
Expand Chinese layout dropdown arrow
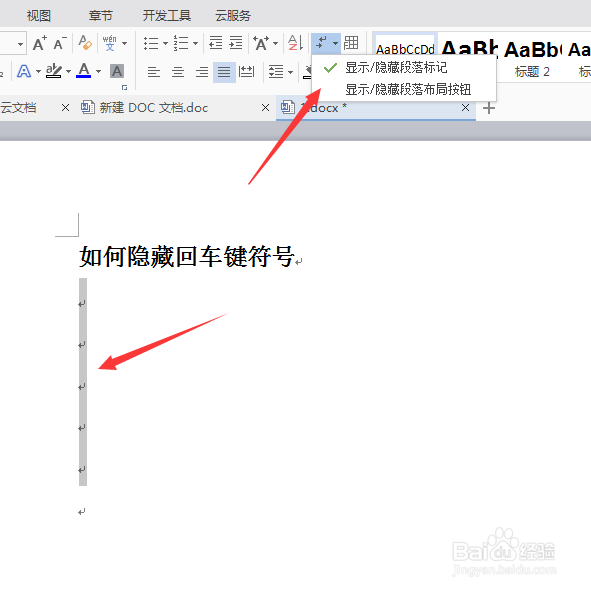(276, 43)
